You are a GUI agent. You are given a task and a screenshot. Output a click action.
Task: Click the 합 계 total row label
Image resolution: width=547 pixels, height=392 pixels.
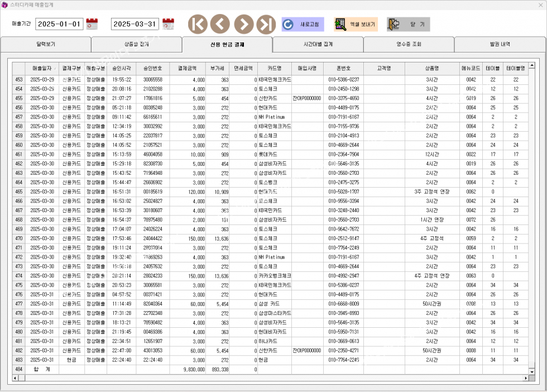(42, 369)
